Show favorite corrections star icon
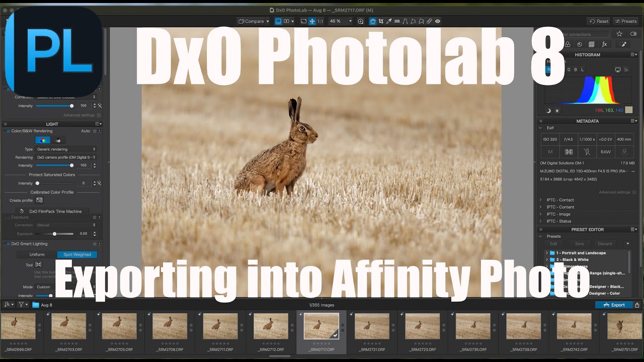644x362 pixels. click(x=619, y=34)
